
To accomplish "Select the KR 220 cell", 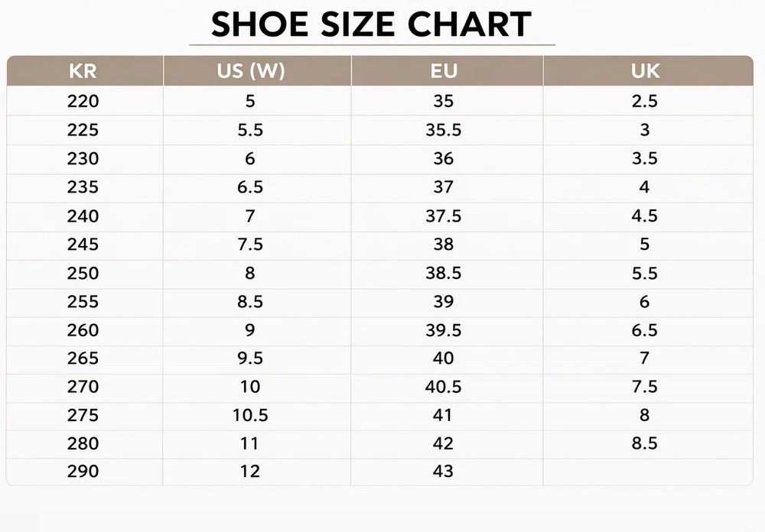I will pyautogui.click(x=83, y=101).
